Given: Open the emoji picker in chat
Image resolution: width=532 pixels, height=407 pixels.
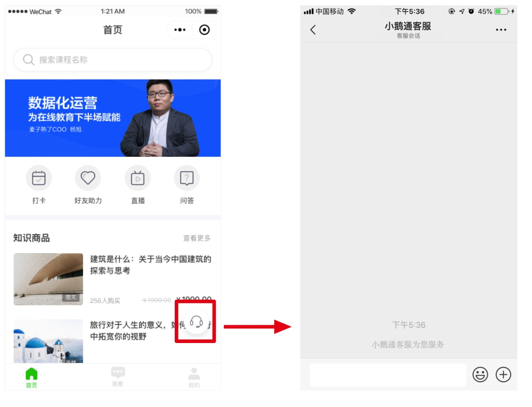Looking at the screenshot, I should [x=480, y=375].
